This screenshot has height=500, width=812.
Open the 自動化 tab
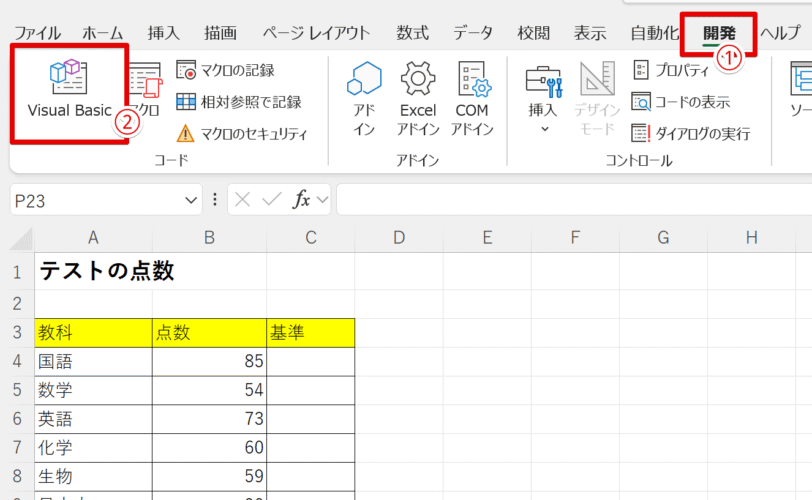pos(655,33)
